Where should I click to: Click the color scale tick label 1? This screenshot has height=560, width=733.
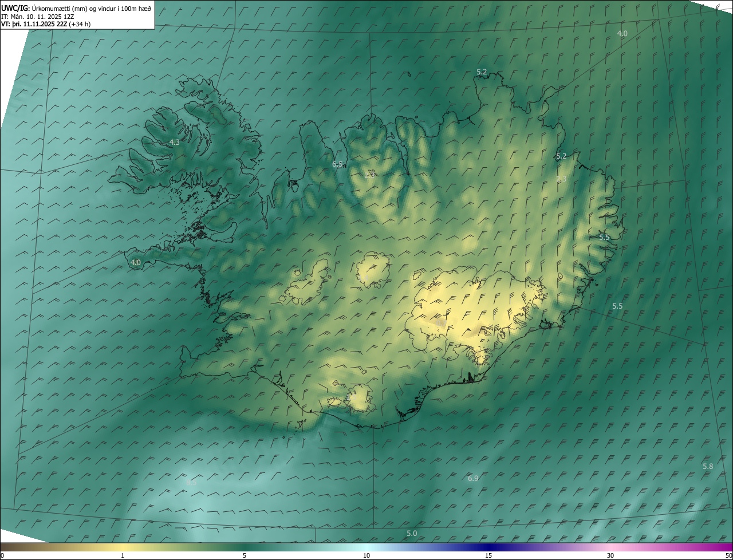(x=123, y=555)
